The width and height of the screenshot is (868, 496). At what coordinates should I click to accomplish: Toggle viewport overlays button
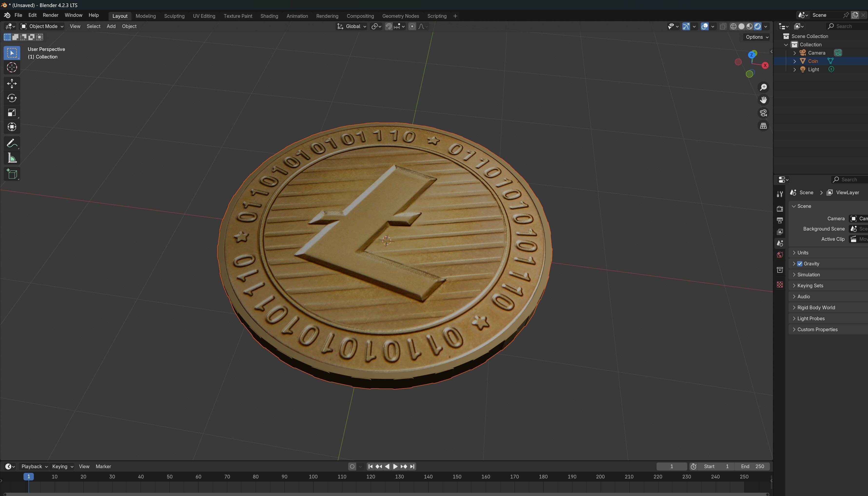coord(704,26)
